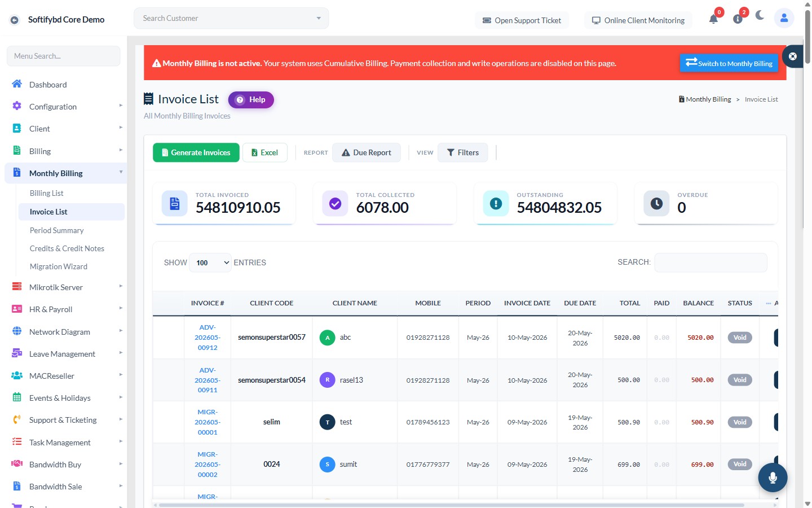Click the round settings icon beside the red banner
The image size is (812, 508).
(x=793, y=56)
